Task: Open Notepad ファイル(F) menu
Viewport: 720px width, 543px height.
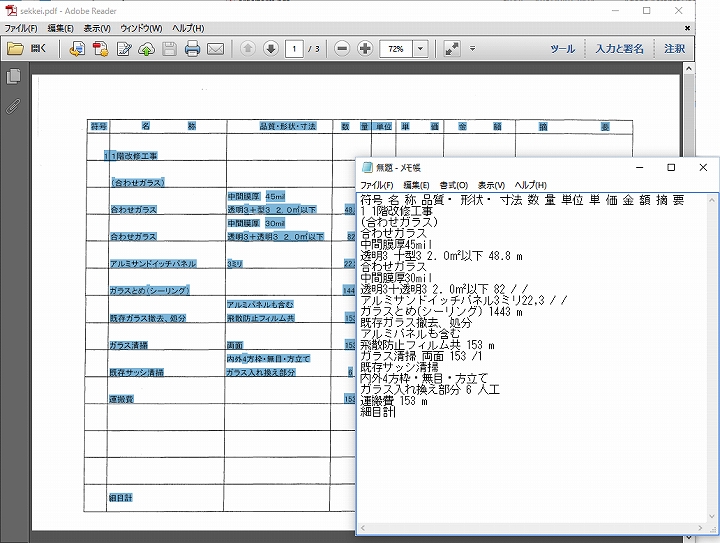Action: 377,185
